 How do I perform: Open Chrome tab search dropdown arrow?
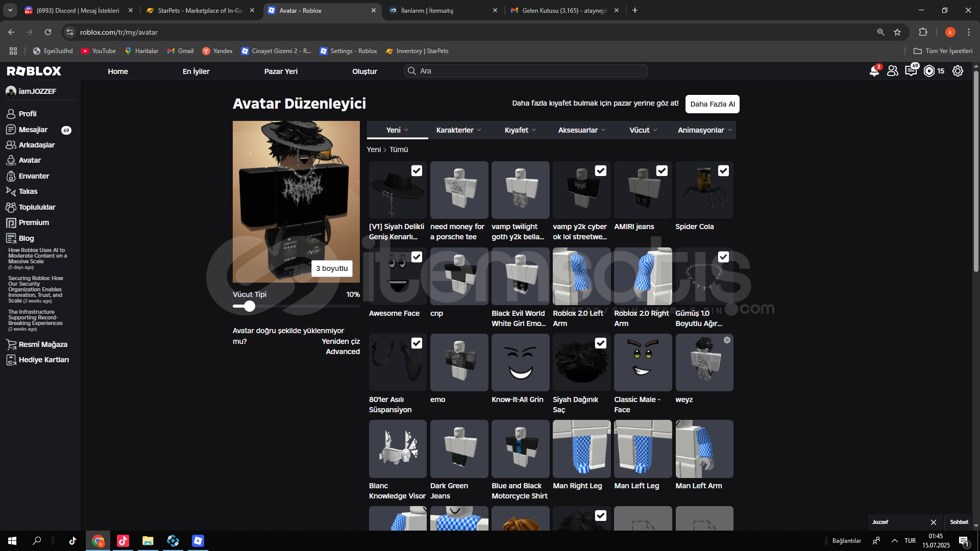[10, 10]
